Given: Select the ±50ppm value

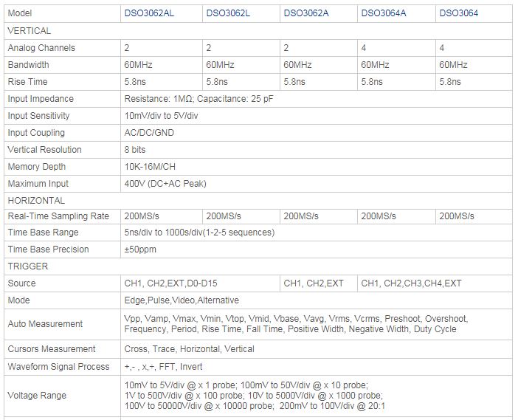Looking at the screenshot, I should [140, 249].
